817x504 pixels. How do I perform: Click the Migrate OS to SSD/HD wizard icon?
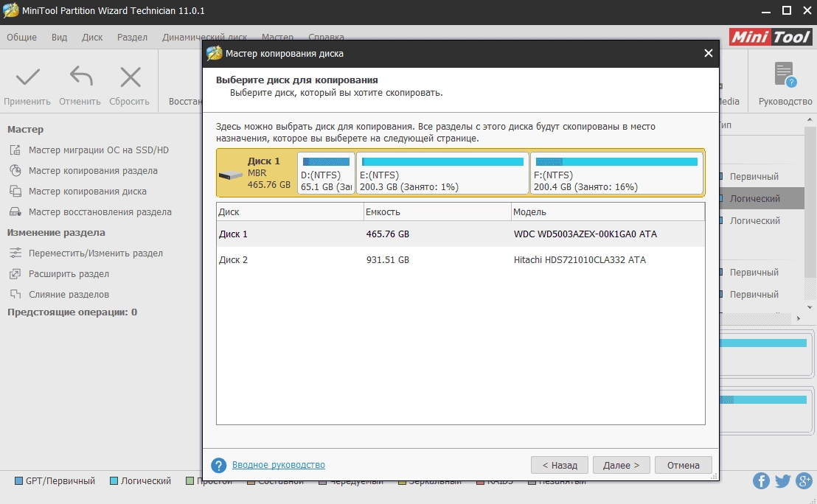click(15, 150)
